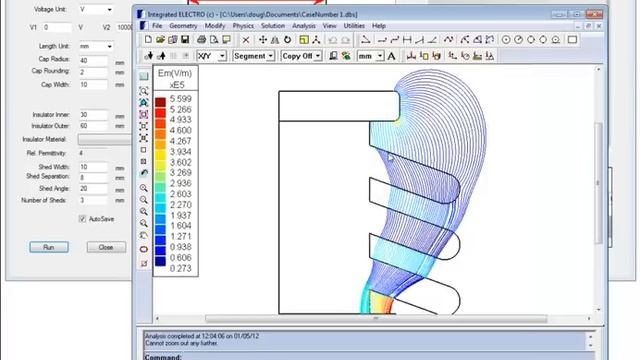640x360 pixels.
Task: Click the red ellipse icon in left sidebar
Action: (144, 249)
